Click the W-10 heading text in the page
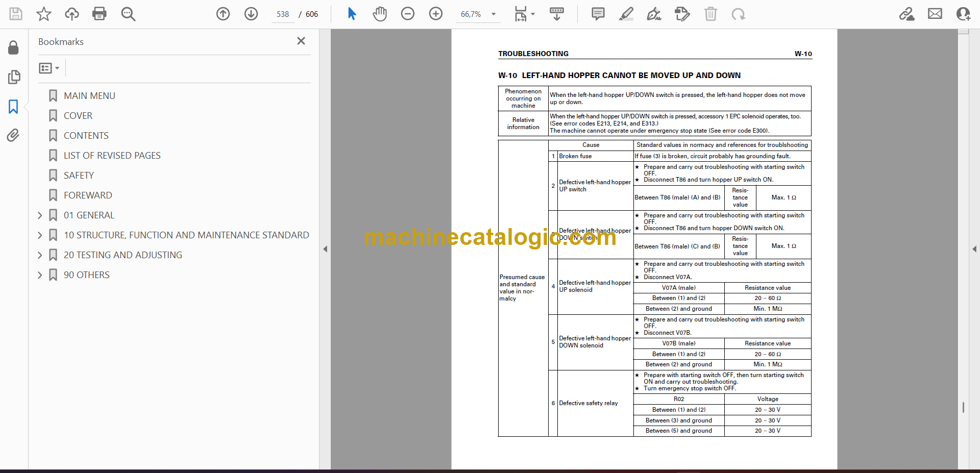 (619, 76)
